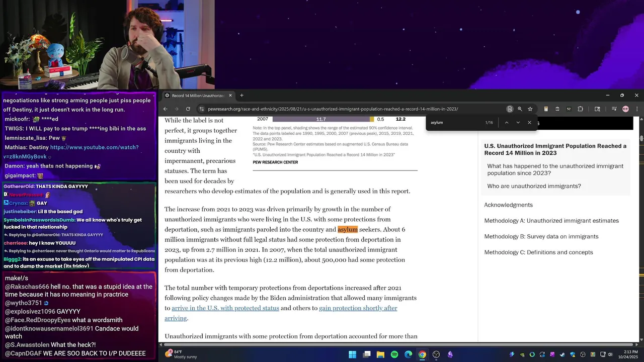Open Methodology A: Unauthorized immigrant estimates
644x362 pixels.
coord(551,221)
